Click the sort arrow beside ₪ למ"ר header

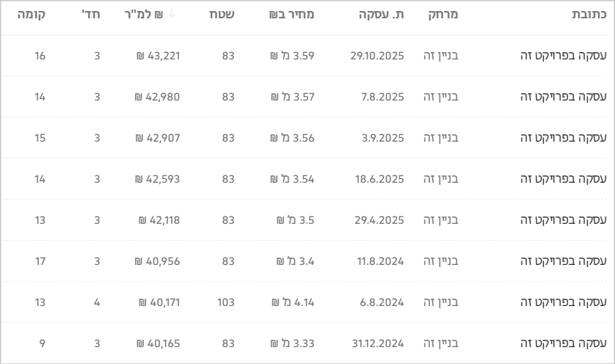click(172, 15)
